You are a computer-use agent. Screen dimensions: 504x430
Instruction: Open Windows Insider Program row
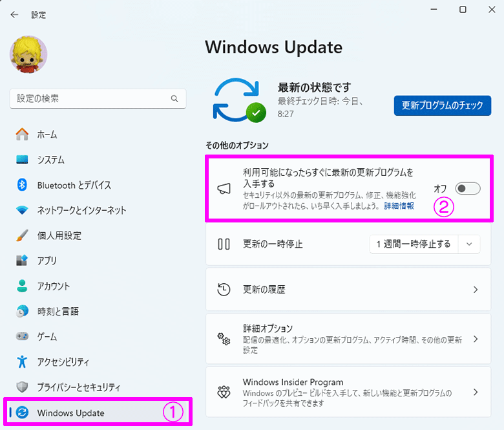pos(348,392)
